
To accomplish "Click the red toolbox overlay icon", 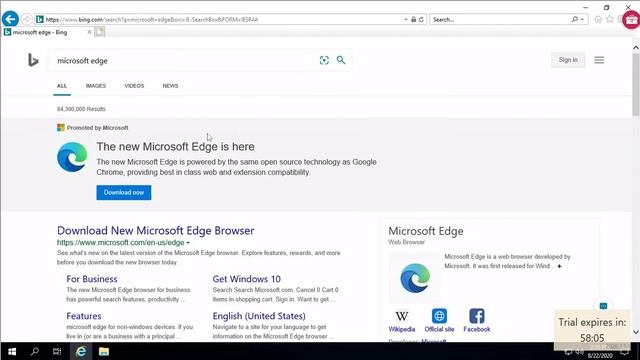I will (x=631, y=20).
